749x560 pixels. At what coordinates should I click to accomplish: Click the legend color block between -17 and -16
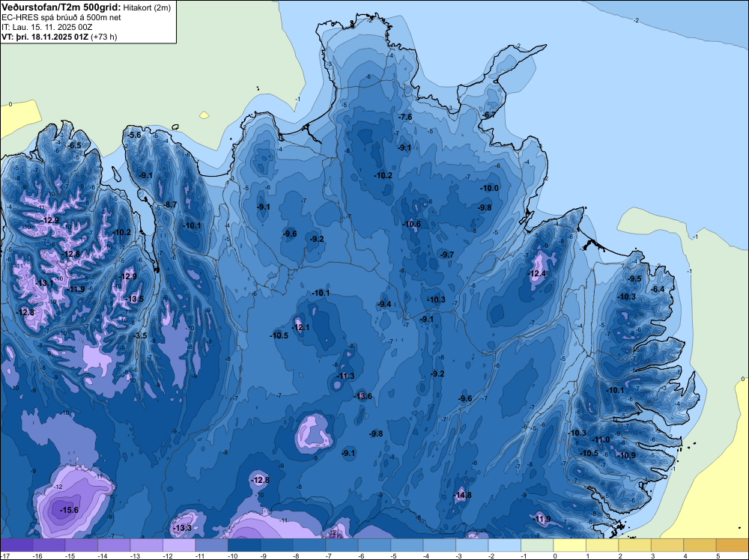point(16,545)
